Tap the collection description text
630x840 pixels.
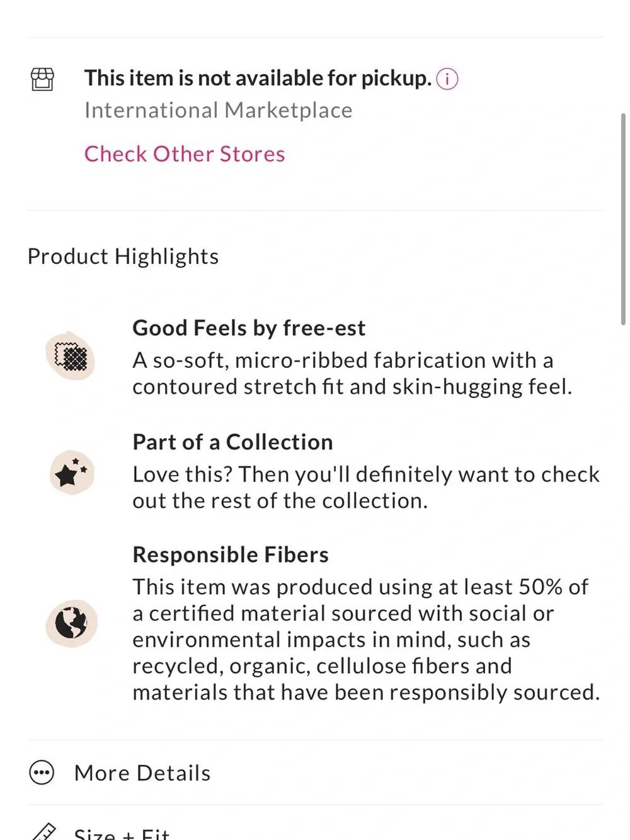tap(366, 487)
